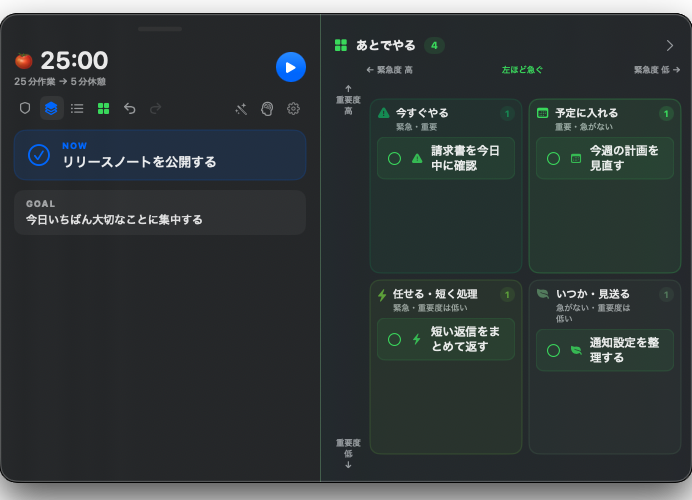Open the 請求書を今日中に確認 task text
Screen dimensions: 692x500
[465, 158]
